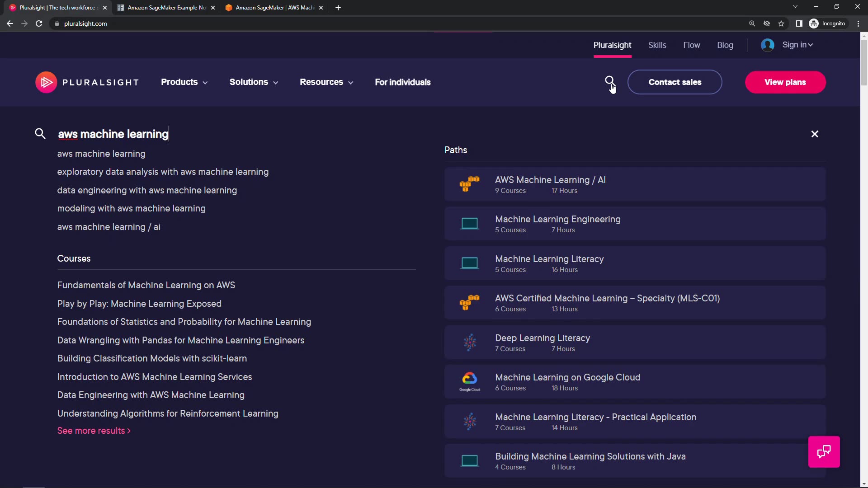Switch to the Skills top tab
Screen dimensions: 868x488
click(657, 45)
